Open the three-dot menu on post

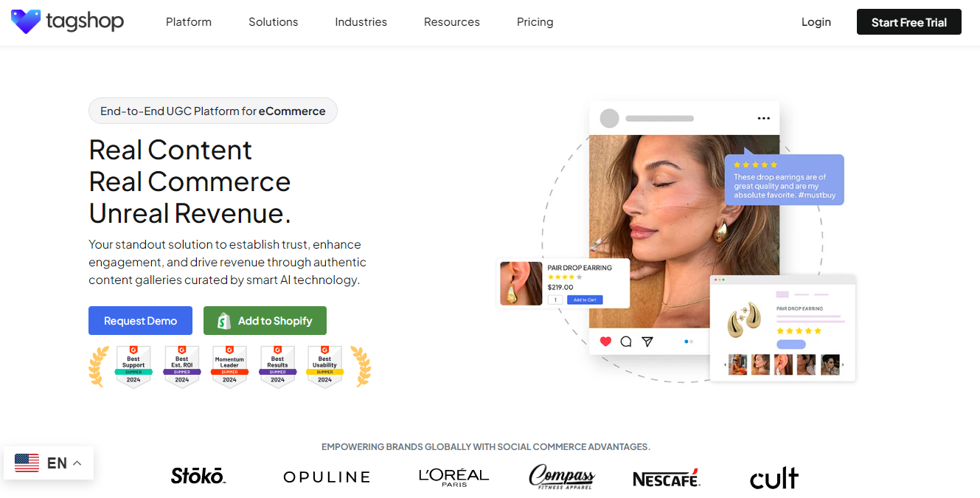click(x=763, y=118)
